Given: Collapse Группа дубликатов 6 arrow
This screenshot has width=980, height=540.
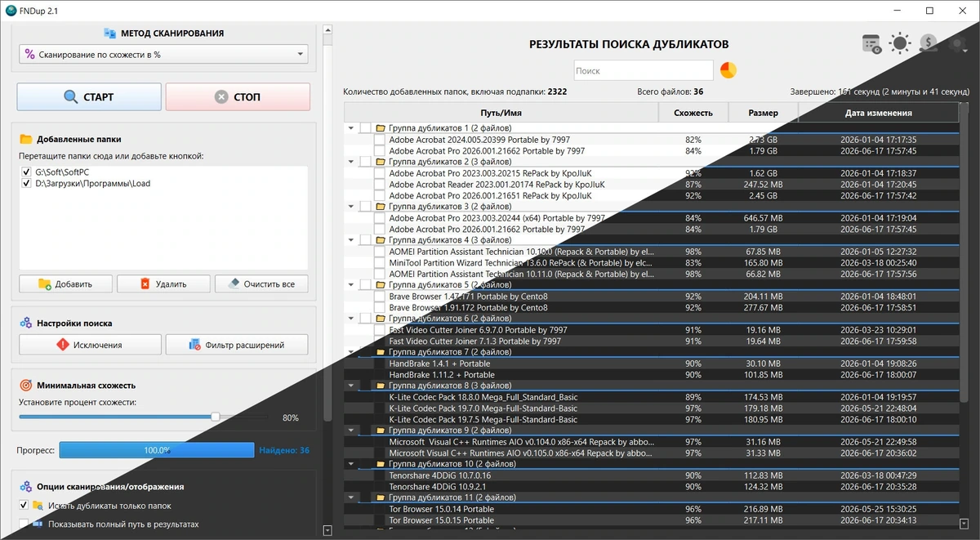Looking at the screenshot, I should pyautogui.click(x=351, y=318).
